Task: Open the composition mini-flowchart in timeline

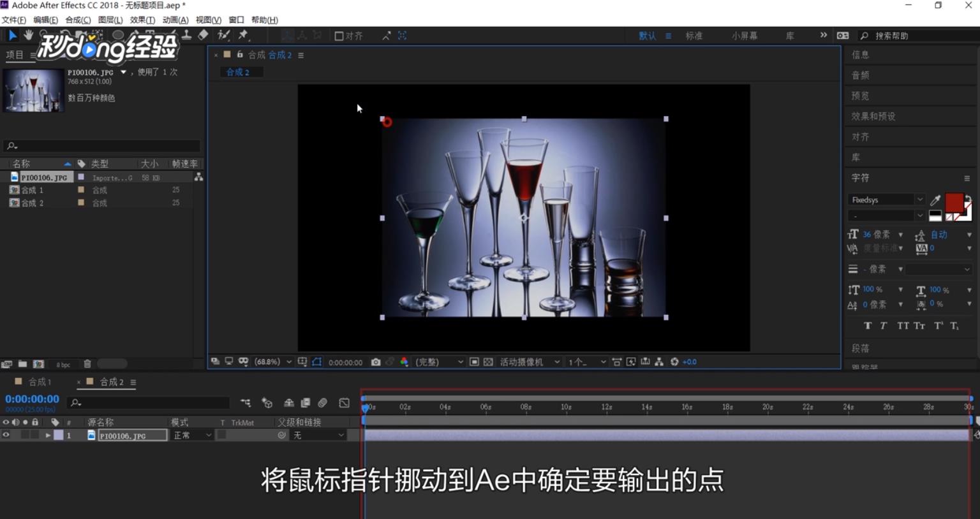Action: [246, 403]
